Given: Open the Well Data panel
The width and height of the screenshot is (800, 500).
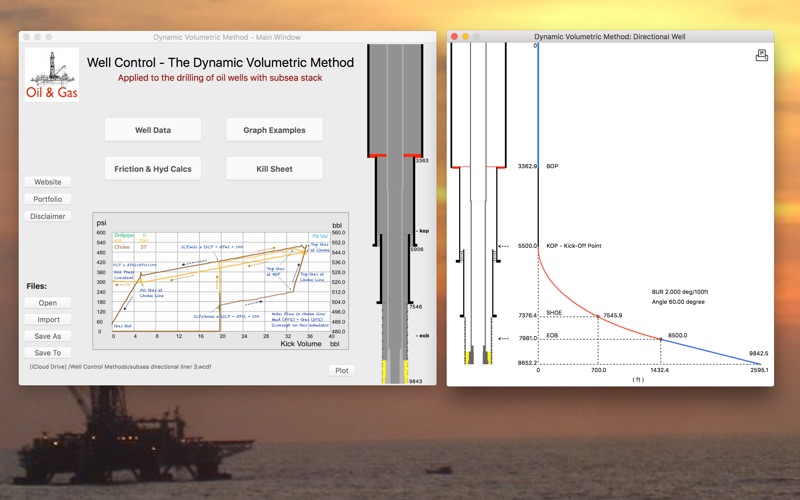Looking at the screenshot, I should coord(153,130).
